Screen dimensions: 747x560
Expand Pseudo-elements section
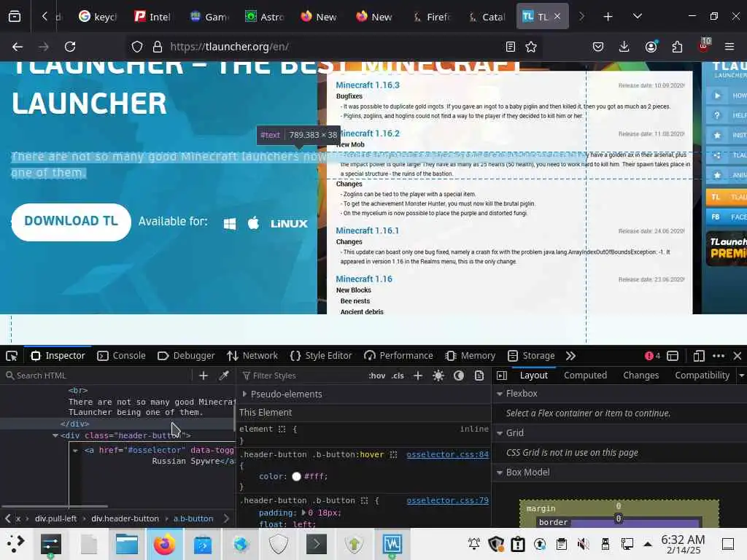tap(245, 394)
